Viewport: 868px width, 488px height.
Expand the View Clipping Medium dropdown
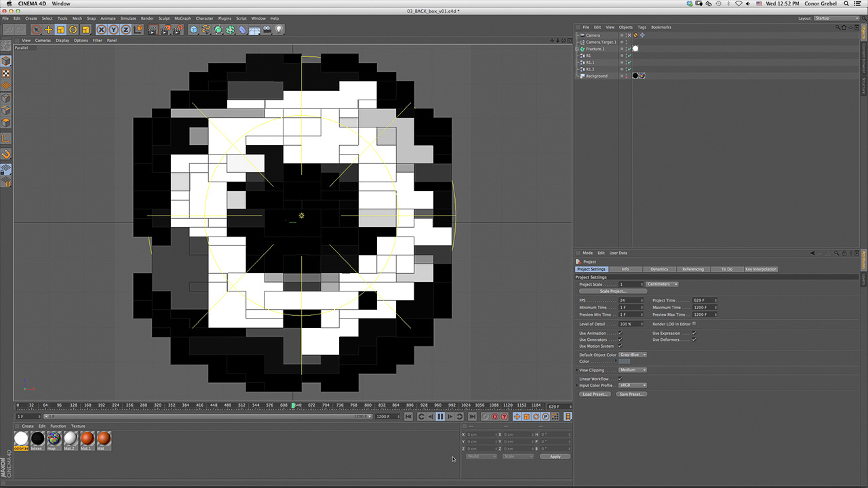pyautogui.click(x=633, y=370)
